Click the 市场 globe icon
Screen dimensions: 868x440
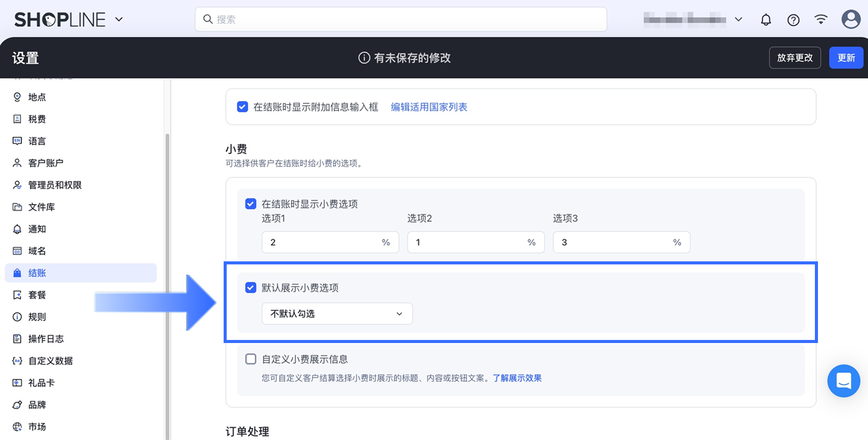pyautogui.click(x=17, y=426)
